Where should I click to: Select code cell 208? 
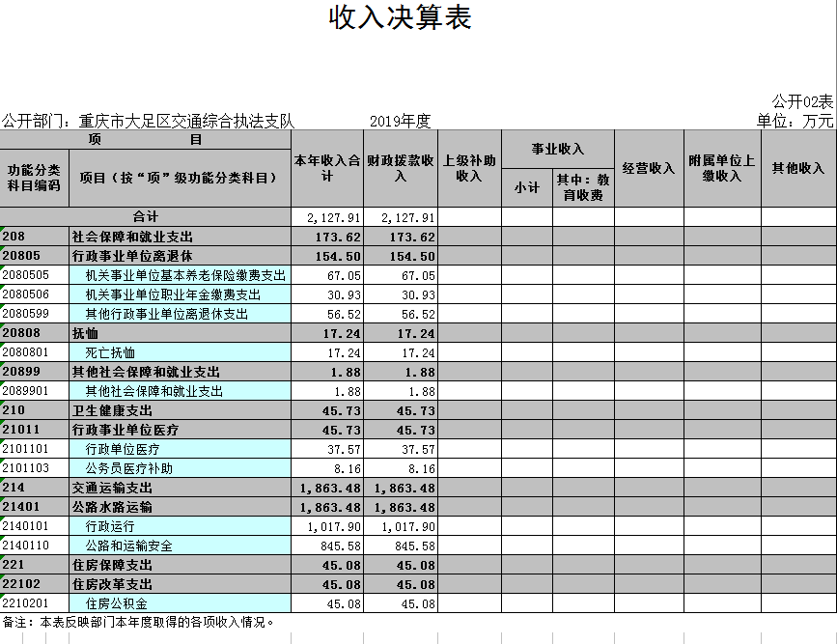tap(35, 236)
